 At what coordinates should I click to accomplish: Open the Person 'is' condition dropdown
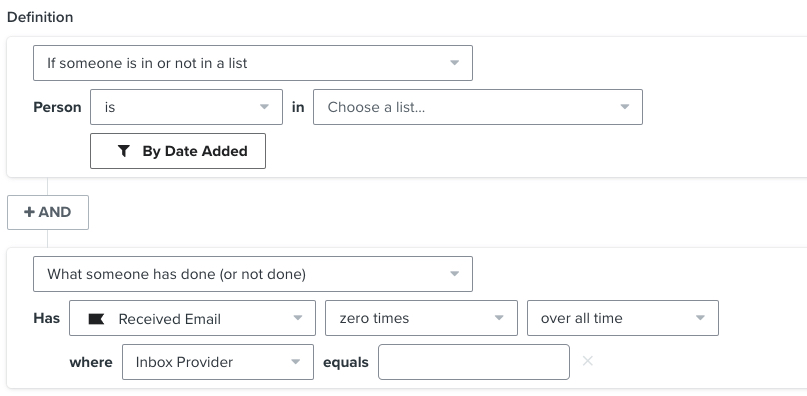[186, 107]
